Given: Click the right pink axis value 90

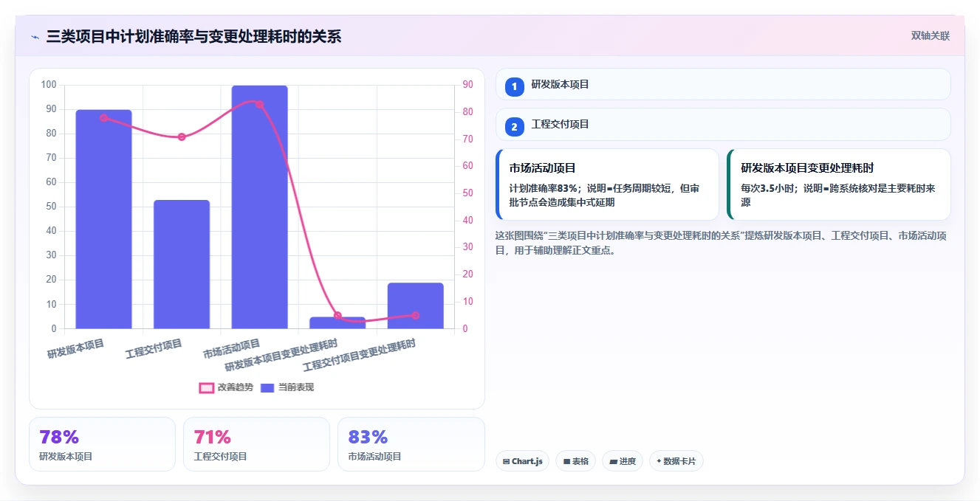Looking at the screenshot, I should click(x=467, y=85).
